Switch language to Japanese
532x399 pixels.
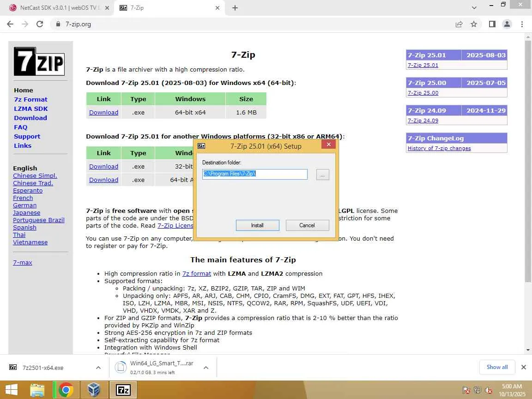pos(26,213)
